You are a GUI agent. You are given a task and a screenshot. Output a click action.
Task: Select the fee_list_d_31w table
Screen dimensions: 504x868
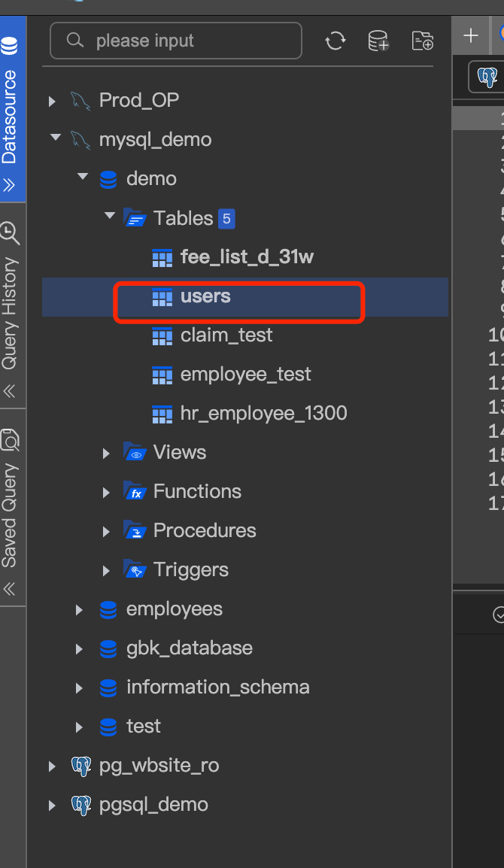(x=247, y=257)
